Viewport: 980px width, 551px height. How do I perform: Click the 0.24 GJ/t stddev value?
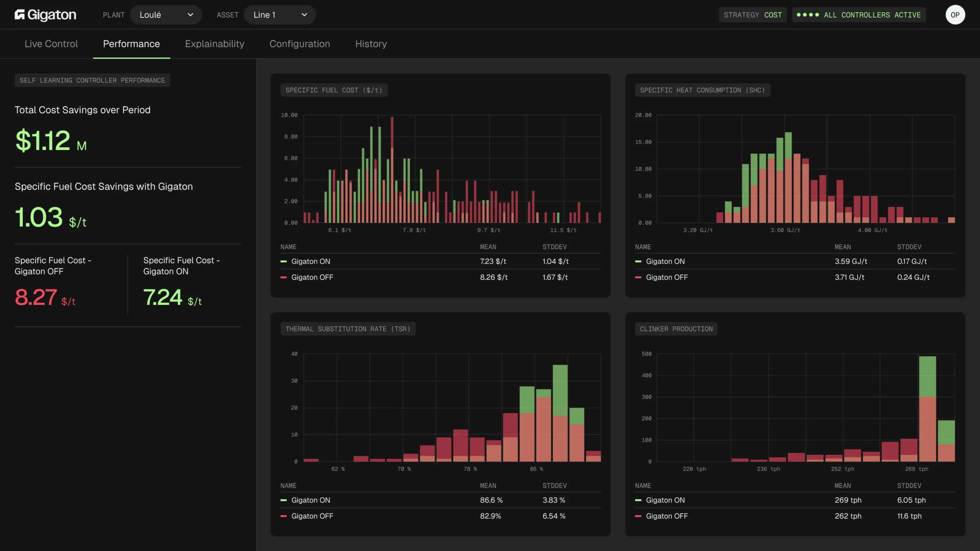click(913, 277)
